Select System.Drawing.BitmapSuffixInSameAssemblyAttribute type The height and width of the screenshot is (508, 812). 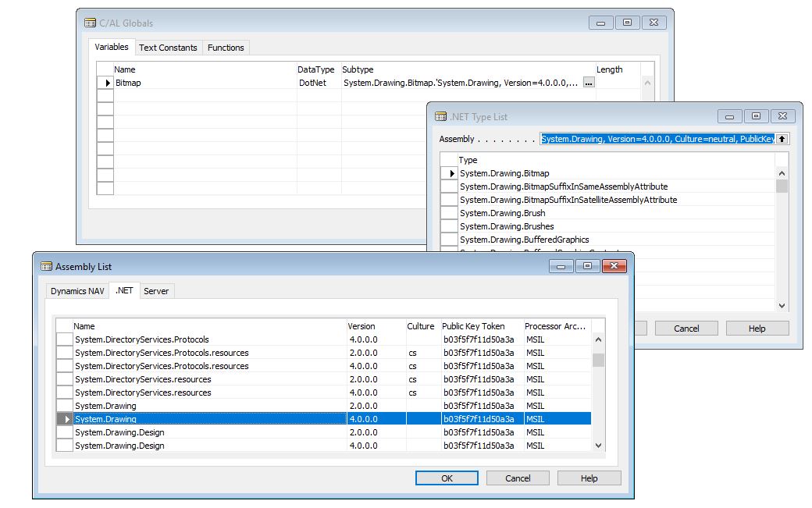(616, 187)
